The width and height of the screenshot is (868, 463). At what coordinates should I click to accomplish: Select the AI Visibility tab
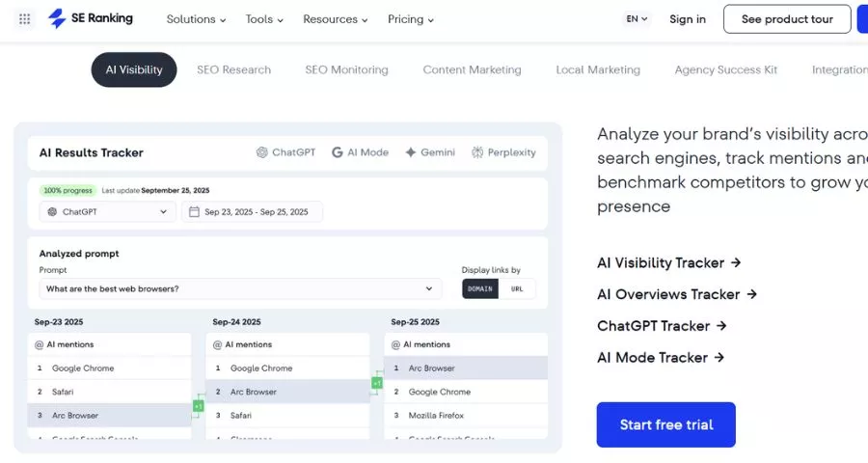pos(134,69)
